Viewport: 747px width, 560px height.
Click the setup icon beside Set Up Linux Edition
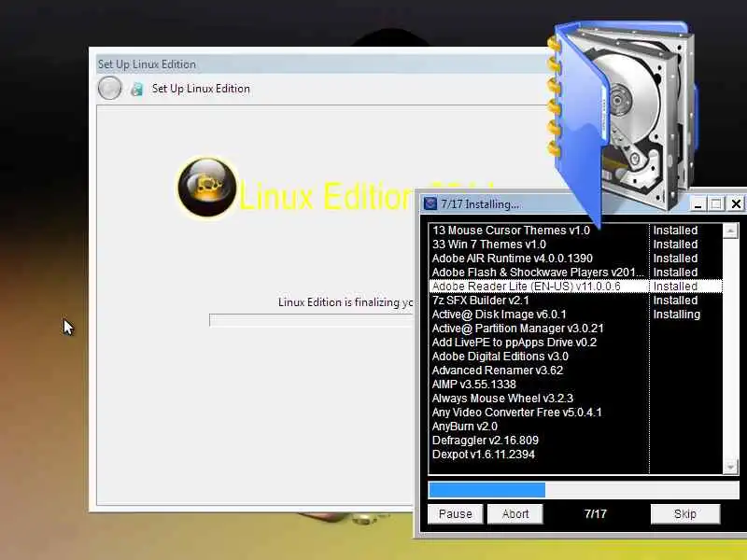click(x=137, y=89)
